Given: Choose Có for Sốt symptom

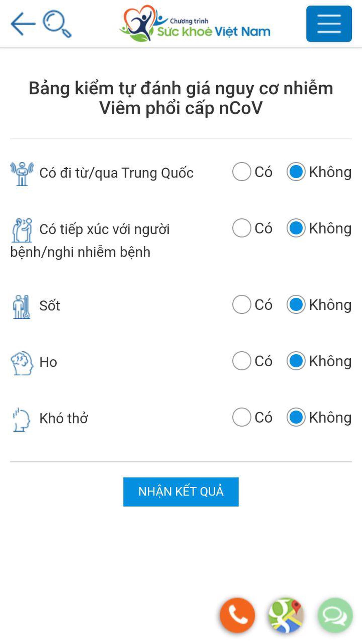Looking at the screenshot, I should [x=241, y=305].
